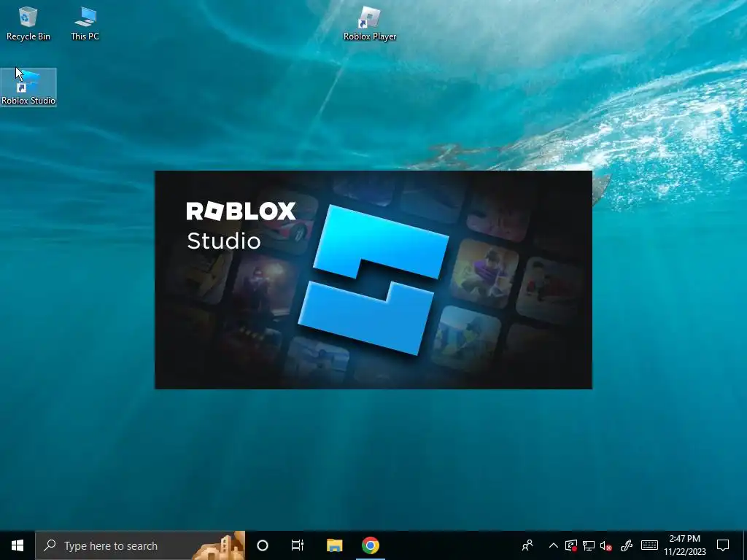Click the Roblox Studio splash screen
This screenshot has height=560, width=747.
click(373, 280)
